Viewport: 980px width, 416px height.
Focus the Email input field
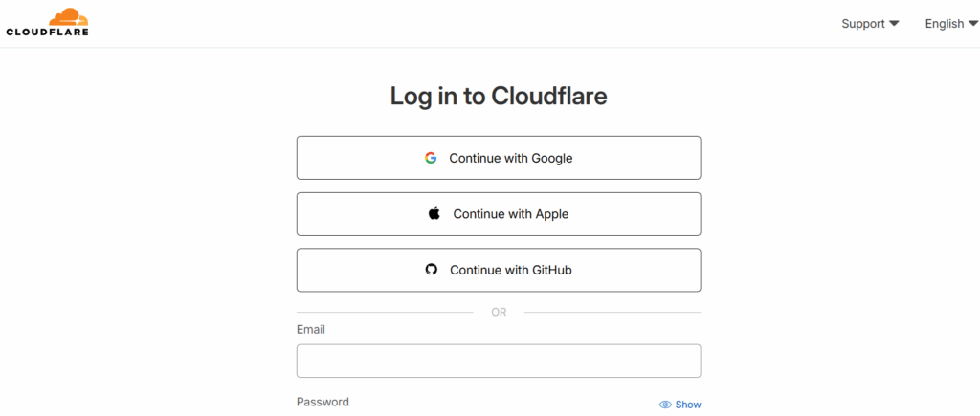pos(499,361)
